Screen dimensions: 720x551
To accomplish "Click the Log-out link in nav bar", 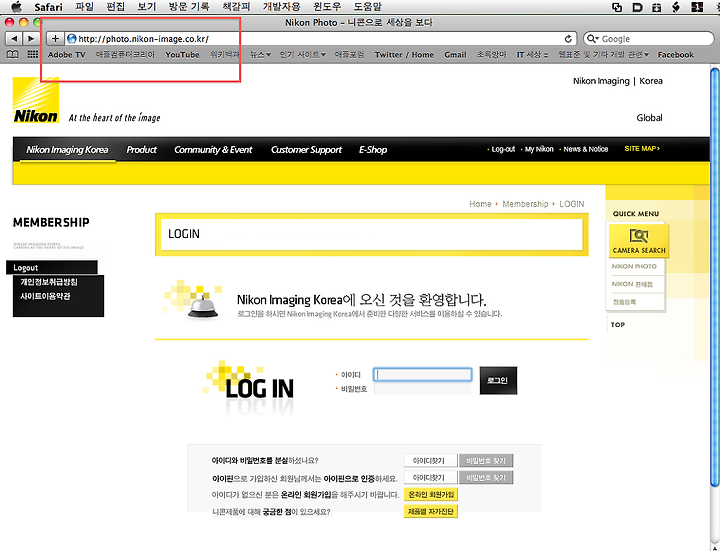I will 503,149.
